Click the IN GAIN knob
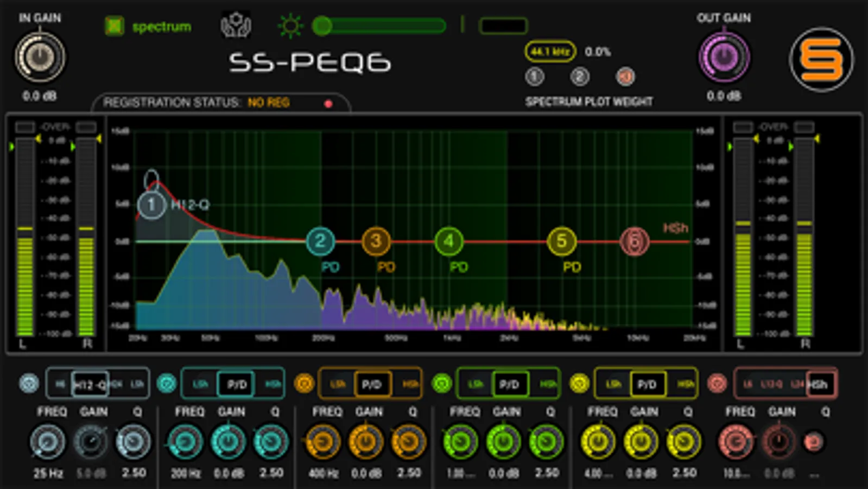The width and height of the screenshot is (868, 489). [x=40, y=57]
